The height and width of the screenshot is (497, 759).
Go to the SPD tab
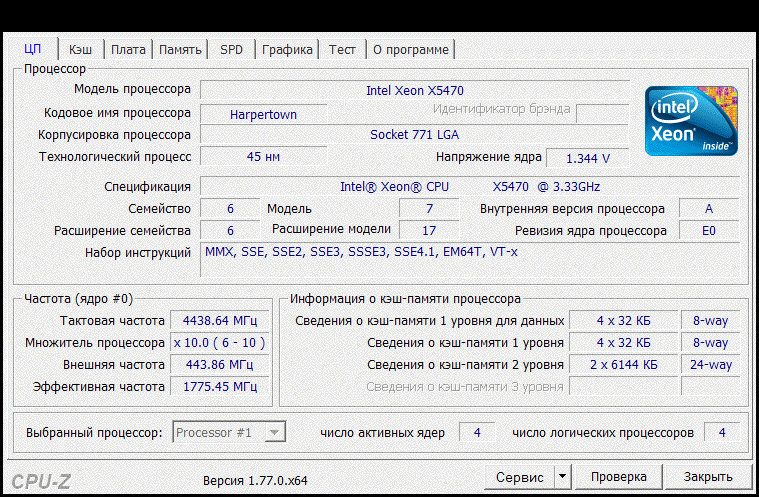pos(231,49)
